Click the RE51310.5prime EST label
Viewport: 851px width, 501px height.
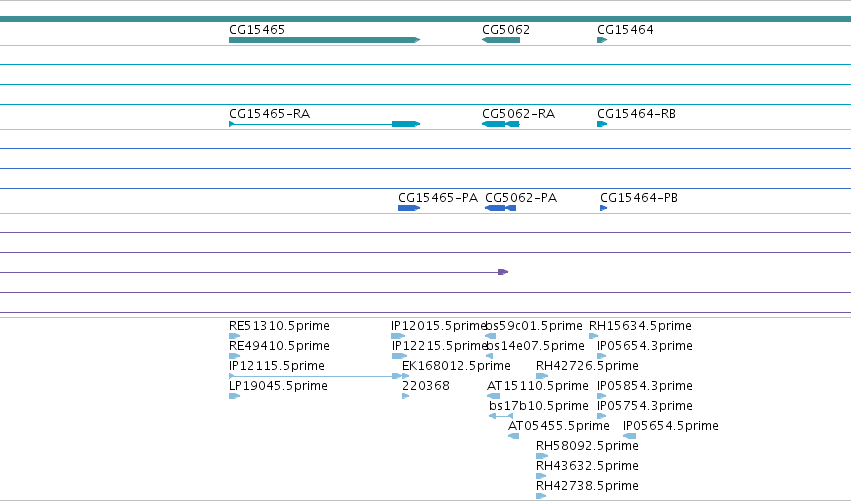pos(279,326)
